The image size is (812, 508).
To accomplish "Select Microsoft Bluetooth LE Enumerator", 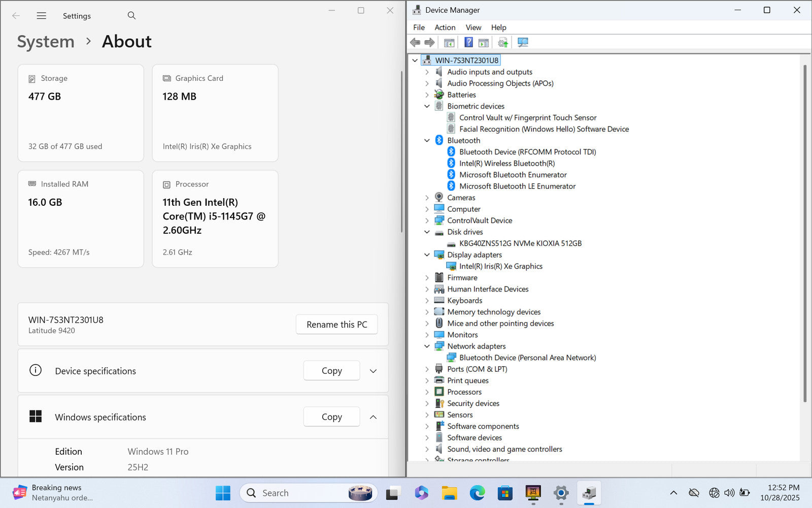I will click(518, 186).
